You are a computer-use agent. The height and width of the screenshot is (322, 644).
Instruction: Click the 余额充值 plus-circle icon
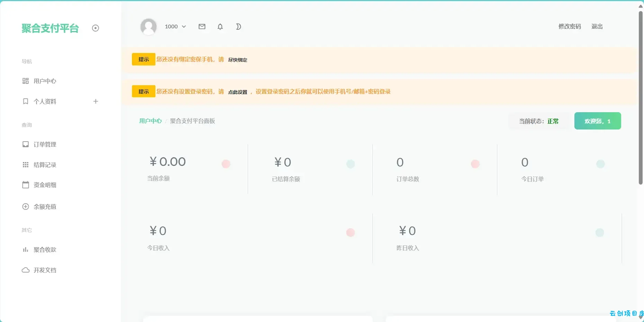26,206
